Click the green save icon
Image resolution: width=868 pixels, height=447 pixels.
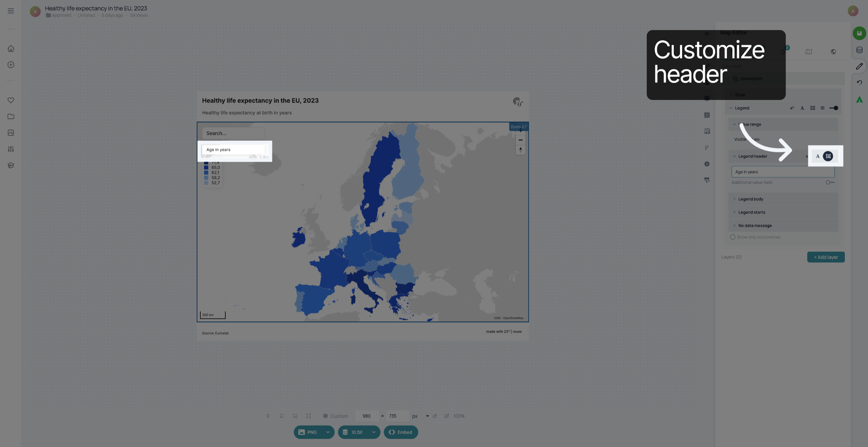(859, 33)
